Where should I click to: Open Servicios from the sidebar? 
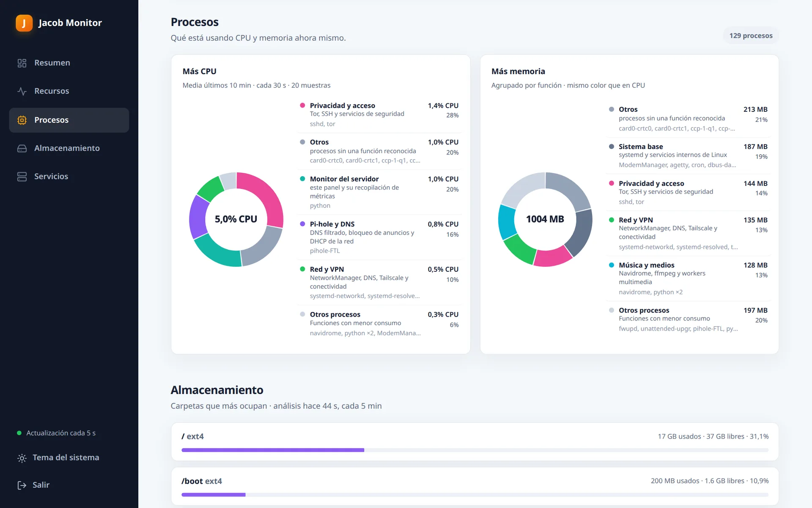point(69,177)
